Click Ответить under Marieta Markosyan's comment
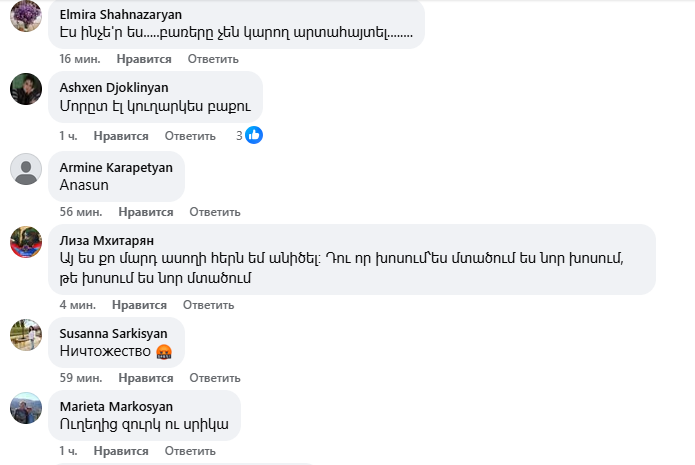The width and height of the screenshot is (695, 465). click(x=190, y=451)
